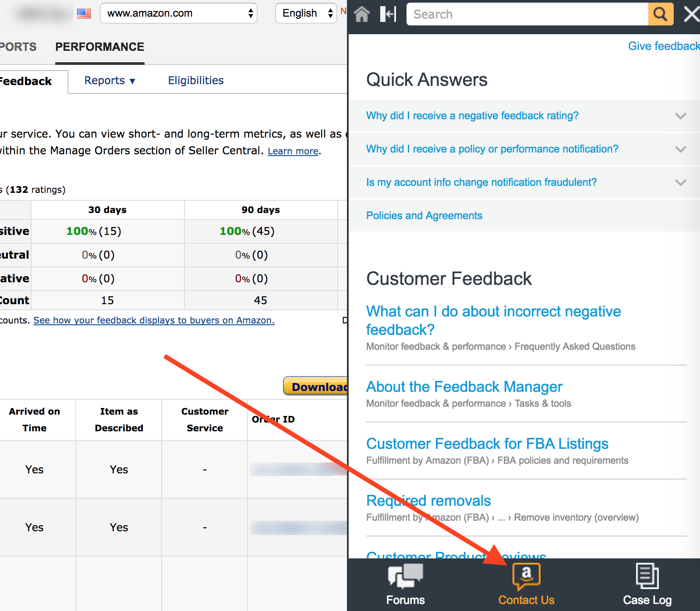Switch to the Eligibilities tab
Screen dimensions: 700x611
click(196, 81)
